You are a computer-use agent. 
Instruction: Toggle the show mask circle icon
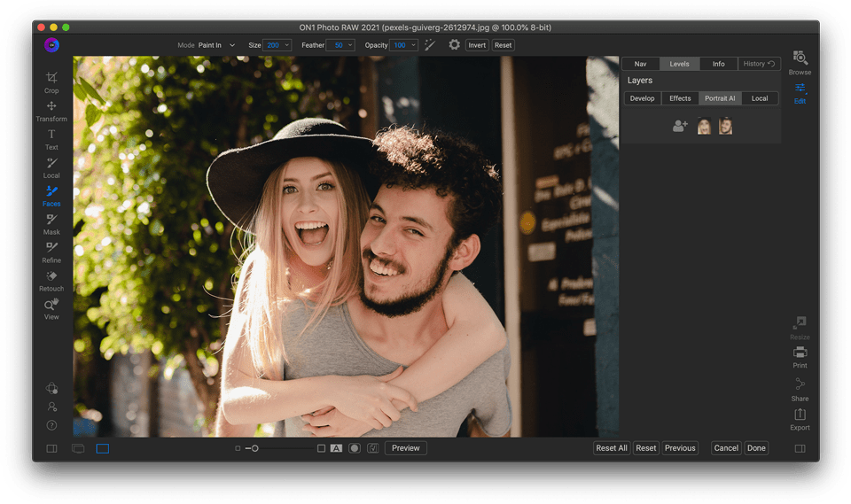[x=355, y=448]
